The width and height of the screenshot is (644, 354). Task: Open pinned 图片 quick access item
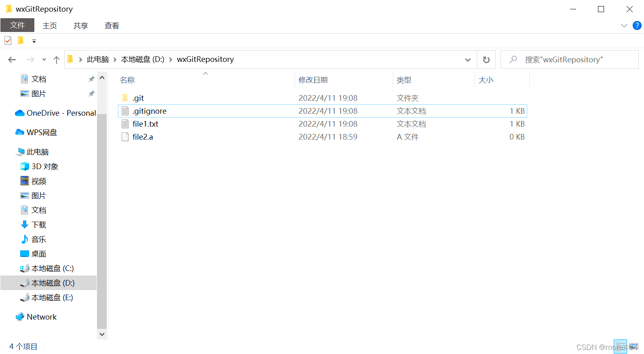coord(34,93)
